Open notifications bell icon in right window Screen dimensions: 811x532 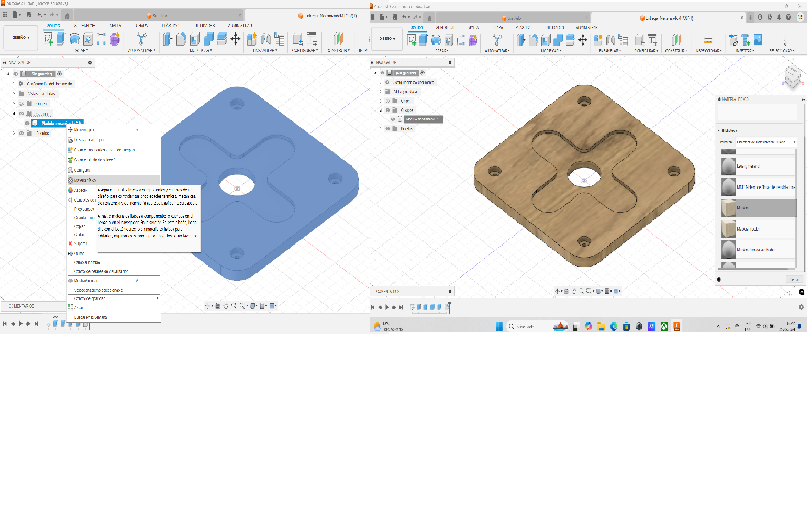click(779, 17)
